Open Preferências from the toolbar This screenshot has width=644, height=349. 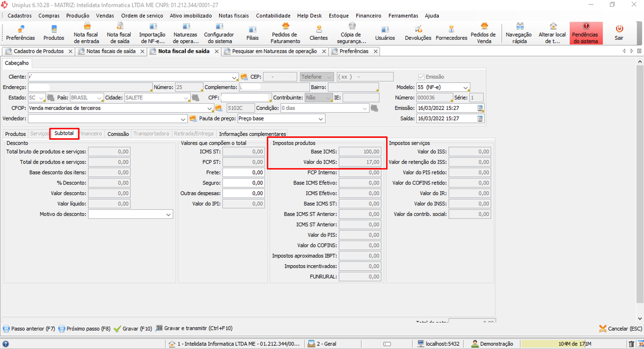20,33
